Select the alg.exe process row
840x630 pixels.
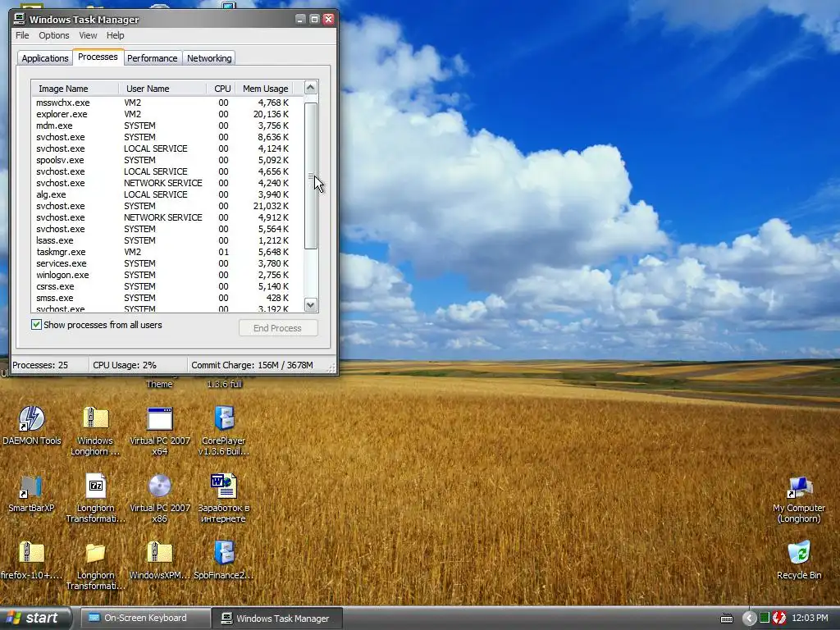pos(167,194)
